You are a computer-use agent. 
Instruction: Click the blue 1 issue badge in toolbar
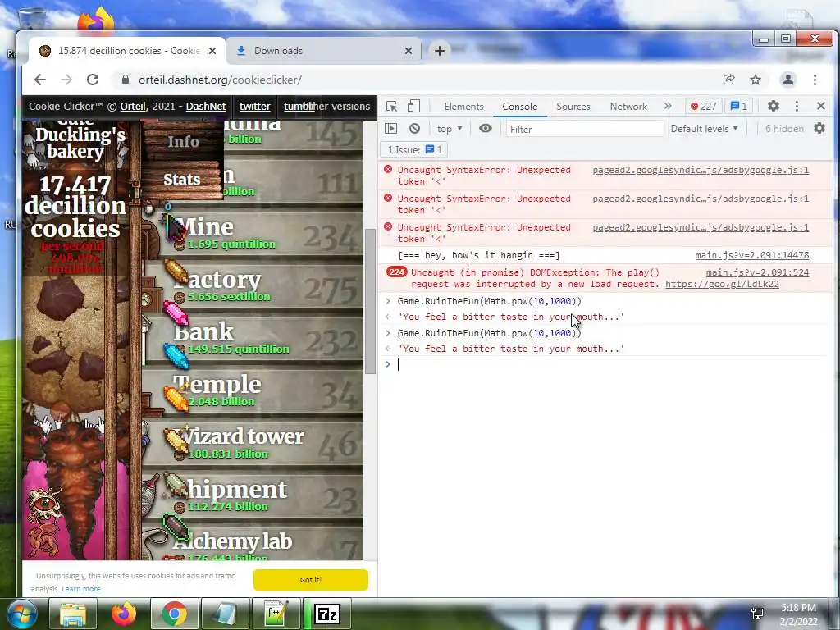click(739, 106)
